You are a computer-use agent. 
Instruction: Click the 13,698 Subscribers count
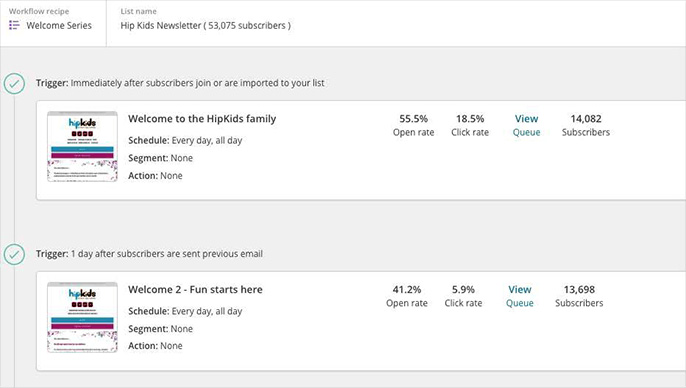pos(579,296)
